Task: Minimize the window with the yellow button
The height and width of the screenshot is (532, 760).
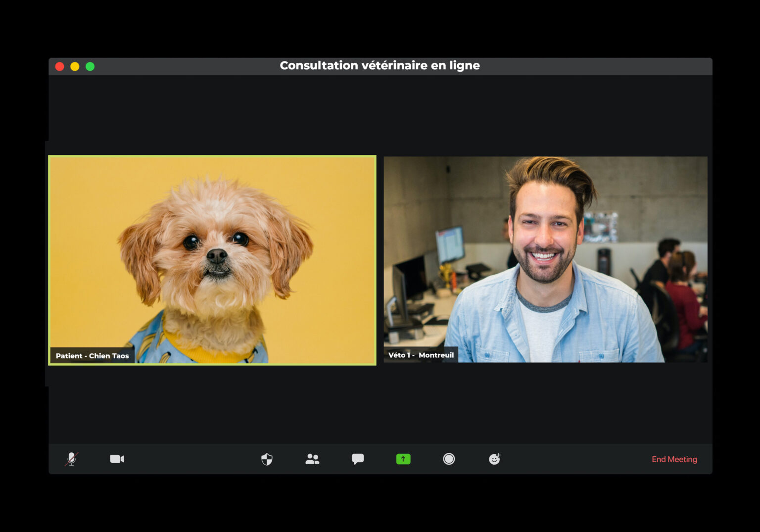Action: pyautogui.click(x=75, y=66)
